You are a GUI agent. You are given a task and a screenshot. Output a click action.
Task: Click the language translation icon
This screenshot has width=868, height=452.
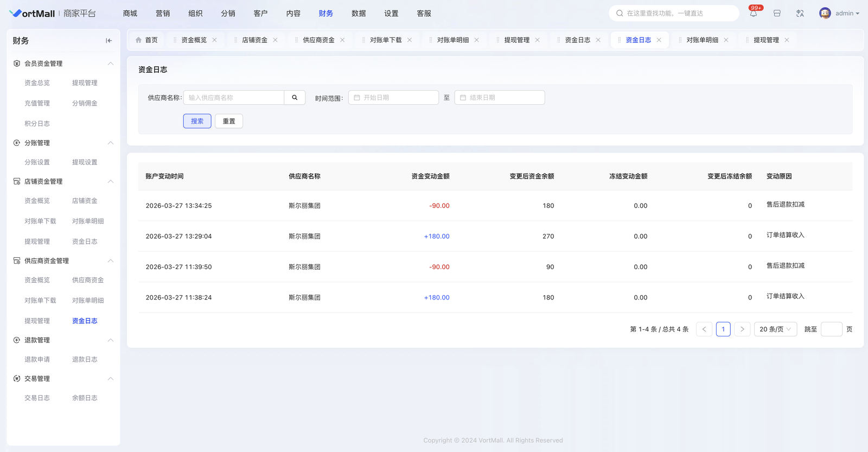pyautogui.click(x=800, y=14)
